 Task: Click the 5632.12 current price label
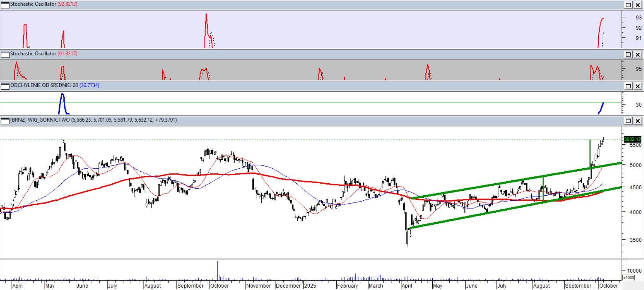coord(632,139)
